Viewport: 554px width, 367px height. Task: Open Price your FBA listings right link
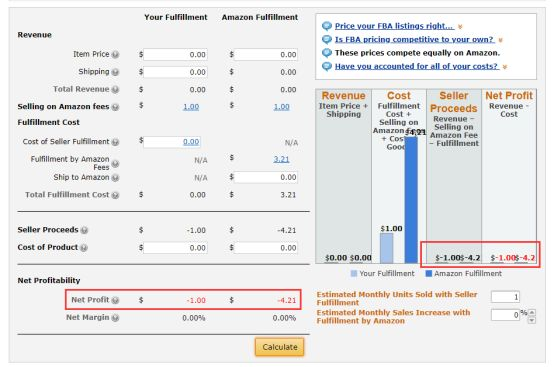394,26
